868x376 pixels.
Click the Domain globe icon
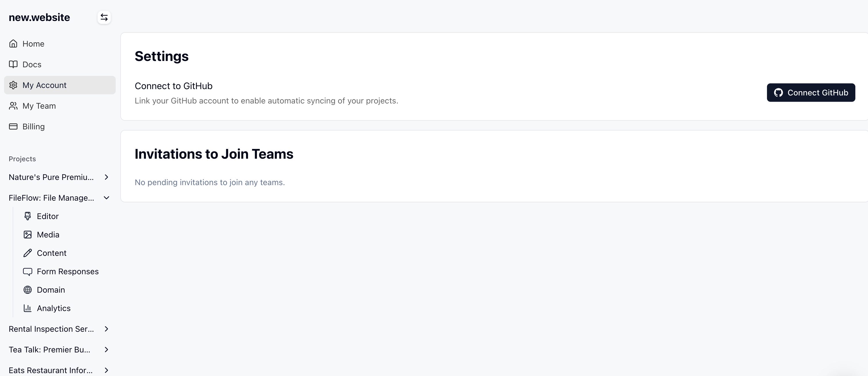[28, 290]
